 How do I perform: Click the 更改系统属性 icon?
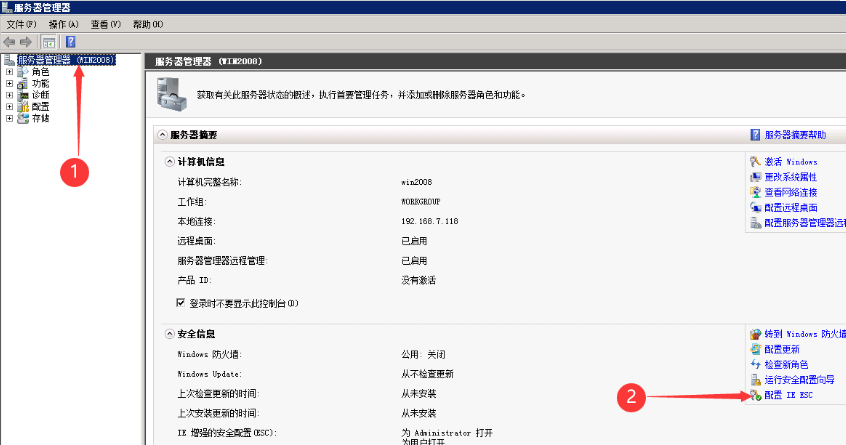click(755, 177)
